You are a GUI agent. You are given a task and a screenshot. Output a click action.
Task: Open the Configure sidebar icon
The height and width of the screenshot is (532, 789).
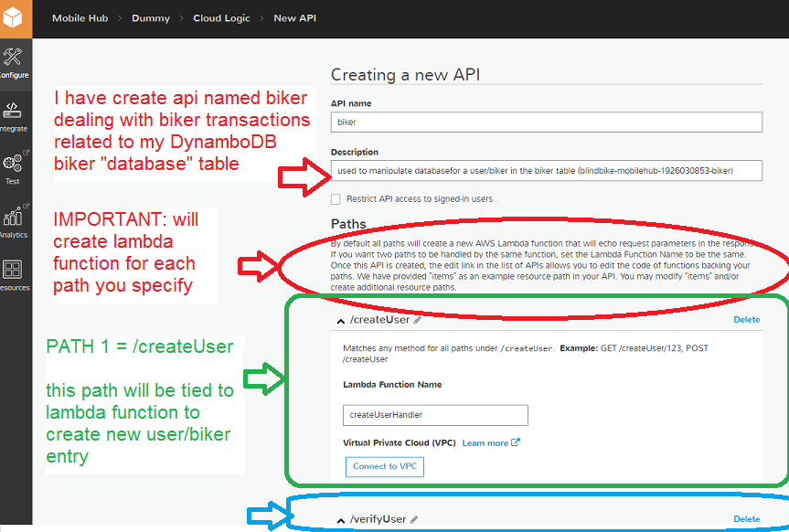pyautogui.click(x=14, y=62)
